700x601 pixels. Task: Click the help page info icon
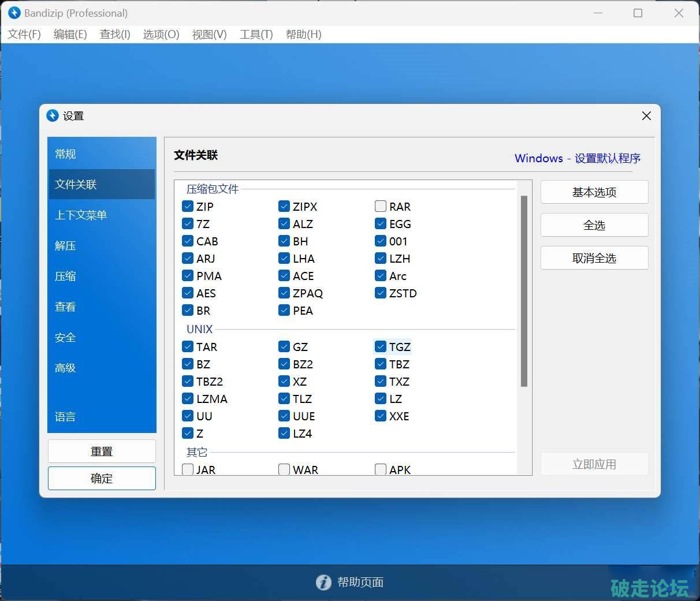point(323,582)
